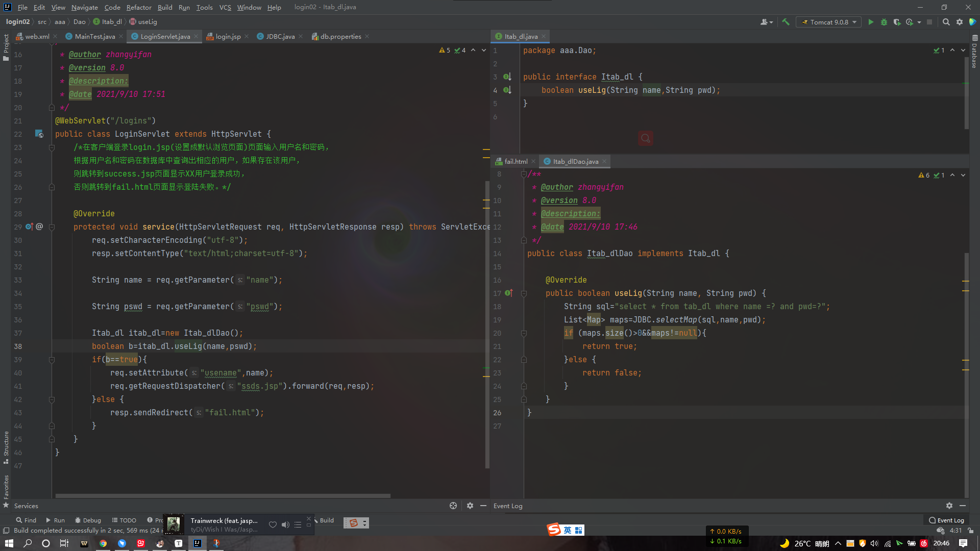980x551 pixels.
Task: Mute the music player volume icon
Action: click(285, 524)
